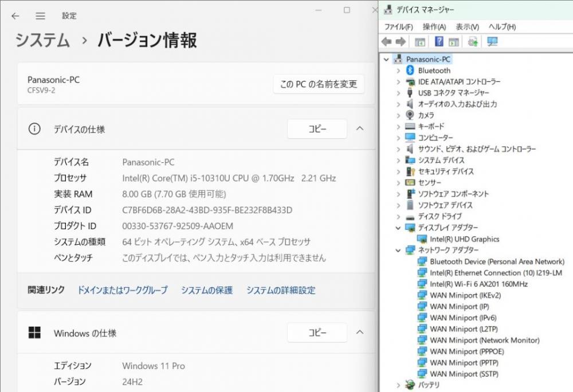This screenshot has width=573, height=392.
Task: Select Bluetooth Device (Personal Area Network)
Action: click(x=497, y=261)
